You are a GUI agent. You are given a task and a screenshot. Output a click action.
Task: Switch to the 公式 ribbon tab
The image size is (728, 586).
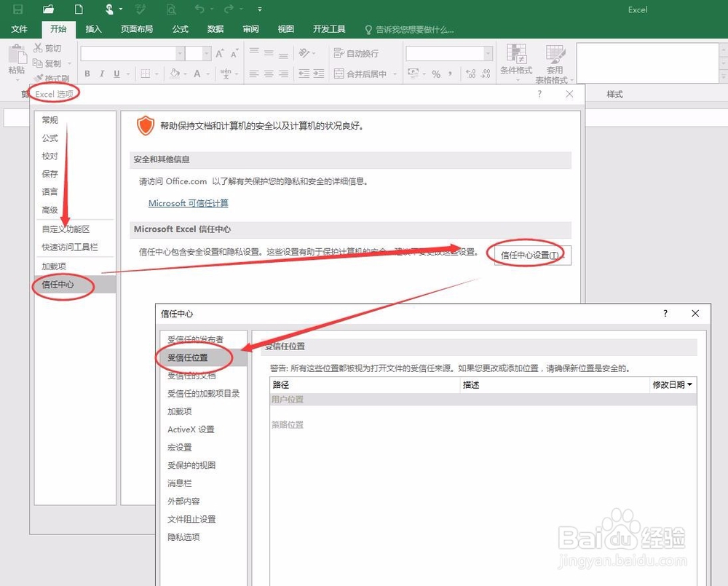pos(180,29)
